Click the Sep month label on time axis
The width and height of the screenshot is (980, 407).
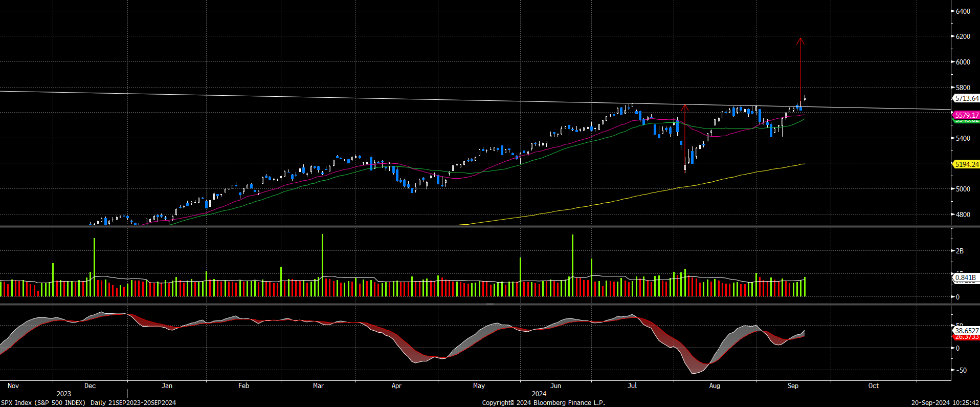pyautogui.click(x=793, y=385)
